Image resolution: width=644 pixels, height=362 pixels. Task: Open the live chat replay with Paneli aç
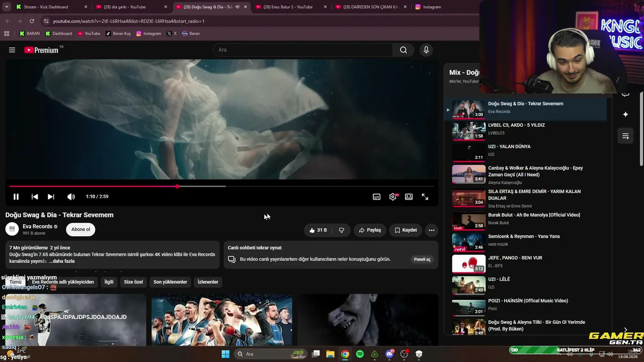(x=422, y=259)
